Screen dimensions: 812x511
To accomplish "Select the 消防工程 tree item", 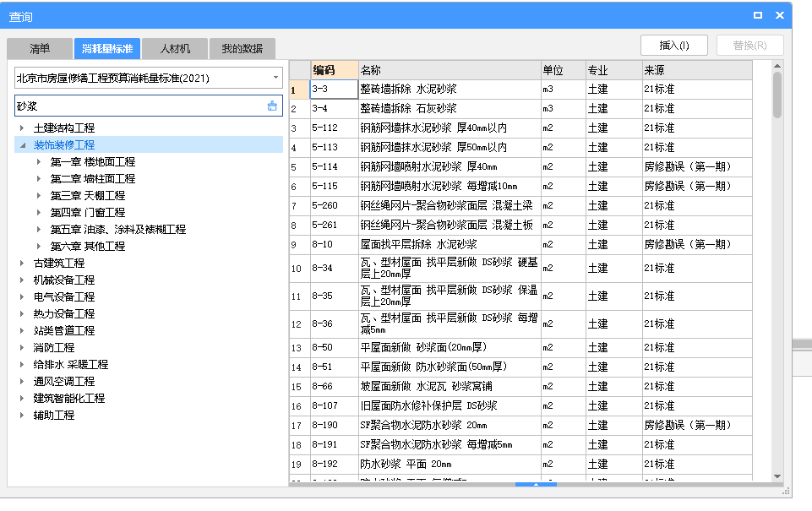I will [54, 347].
